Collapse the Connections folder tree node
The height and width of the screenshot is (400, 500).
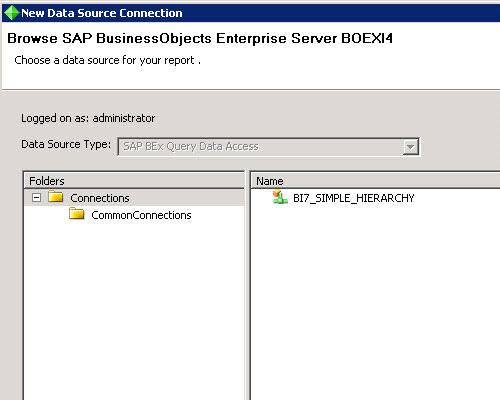tap(36, 198)
